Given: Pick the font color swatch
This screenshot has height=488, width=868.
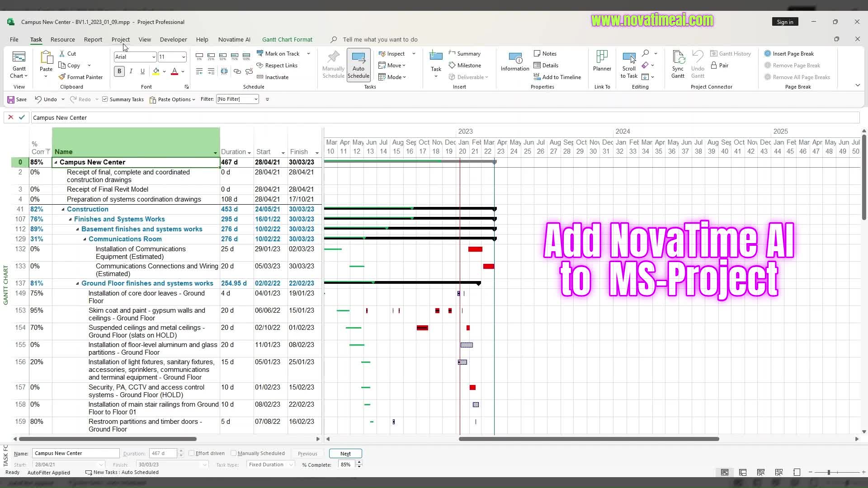Looking at the screenshot, I should pos(175,71).
